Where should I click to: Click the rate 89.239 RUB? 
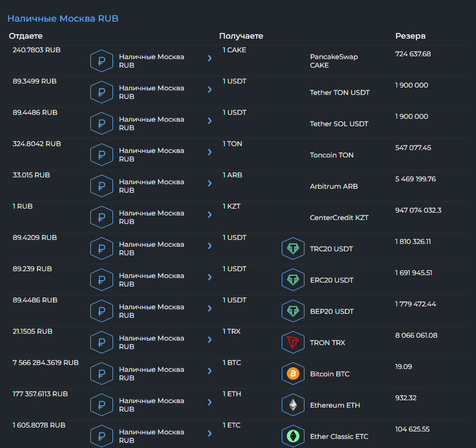tap(32, 269)
